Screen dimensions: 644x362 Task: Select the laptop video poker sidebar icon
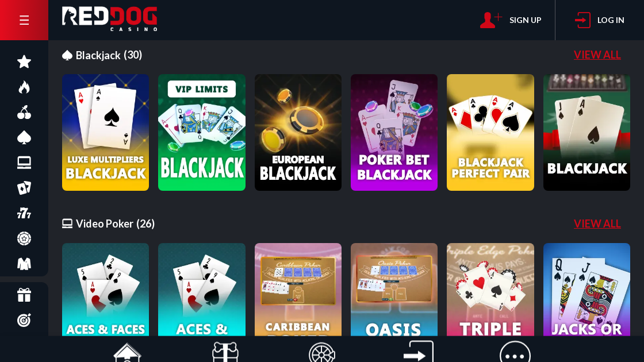click(x=24, y=163)
